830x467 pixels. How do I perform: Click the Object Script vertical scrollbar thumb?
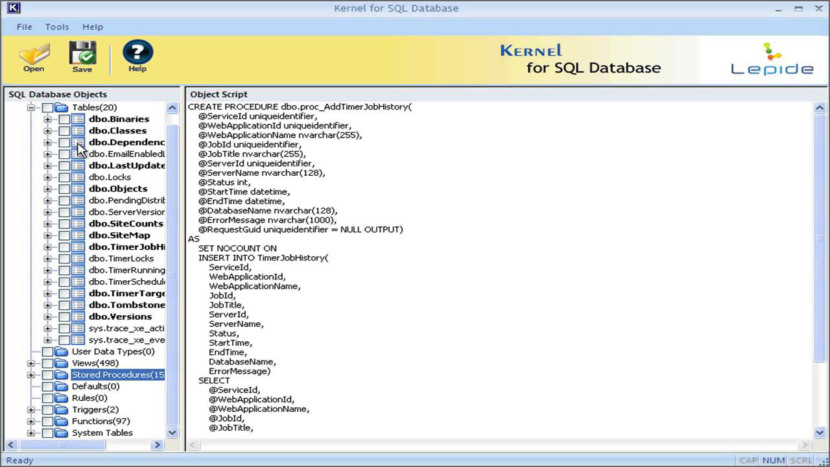820,239
